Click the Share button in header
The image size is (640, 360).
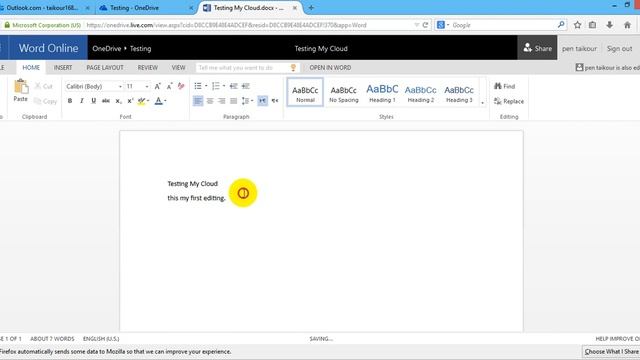pyautogui.click(x=537, y=48)
